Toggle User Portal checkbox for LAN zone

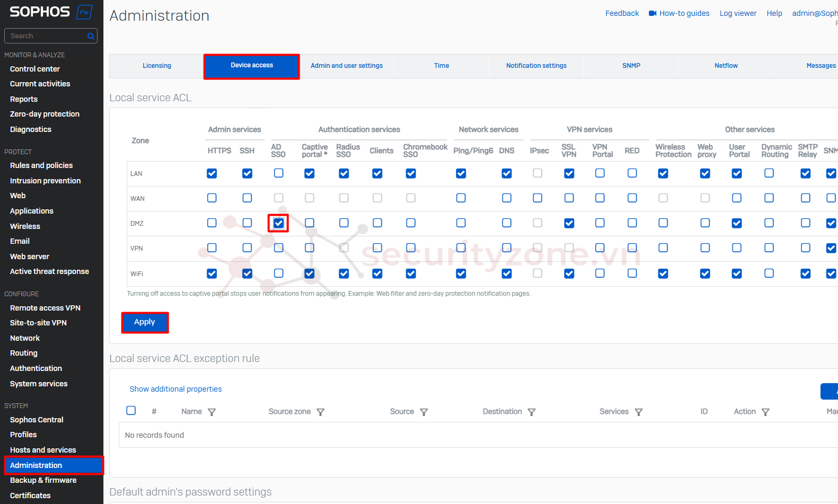tap(737, 173)
